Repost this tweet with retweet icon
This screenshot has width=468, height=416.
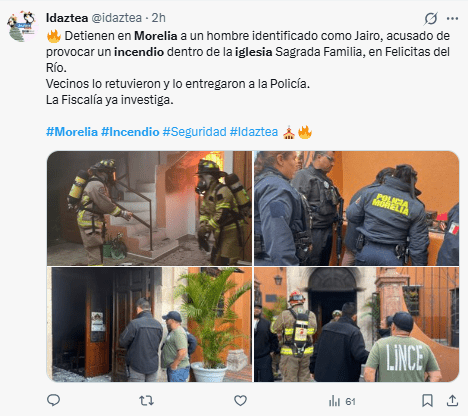pyautogui.click(x=146, y=400)
